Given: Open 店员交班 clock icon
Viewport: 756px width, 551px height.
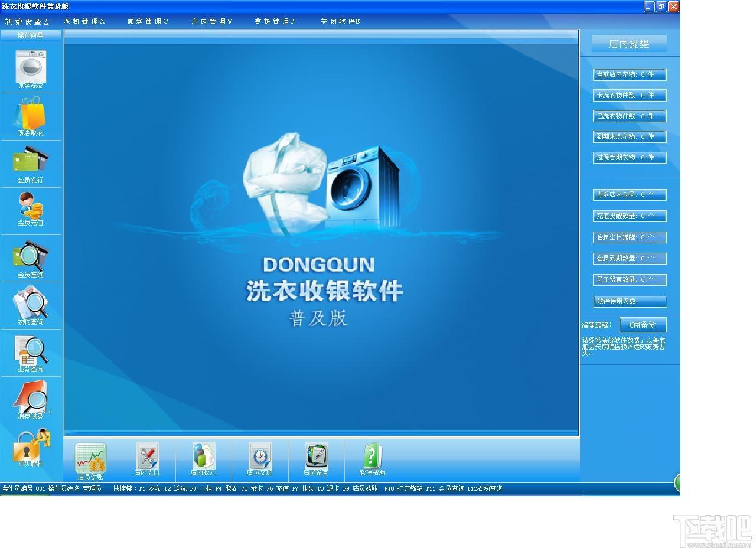Looking at the screenshot, I should [260, 456].
